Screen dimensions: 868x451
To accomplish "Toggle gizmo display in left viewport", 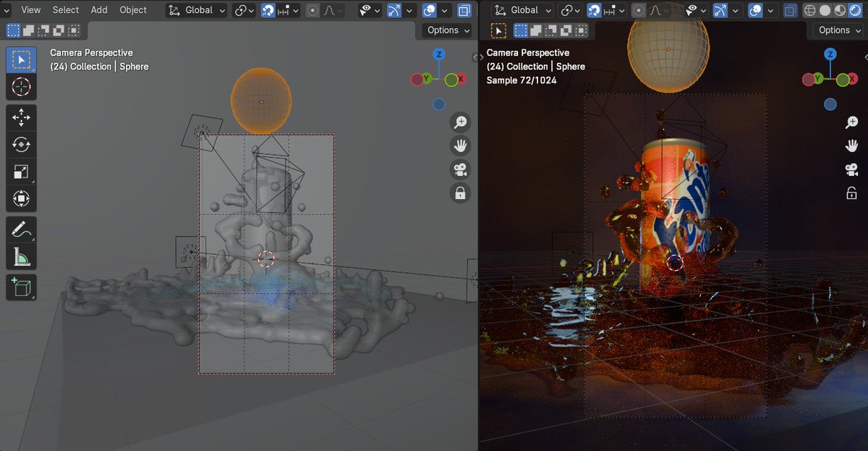I will [394, 10].
